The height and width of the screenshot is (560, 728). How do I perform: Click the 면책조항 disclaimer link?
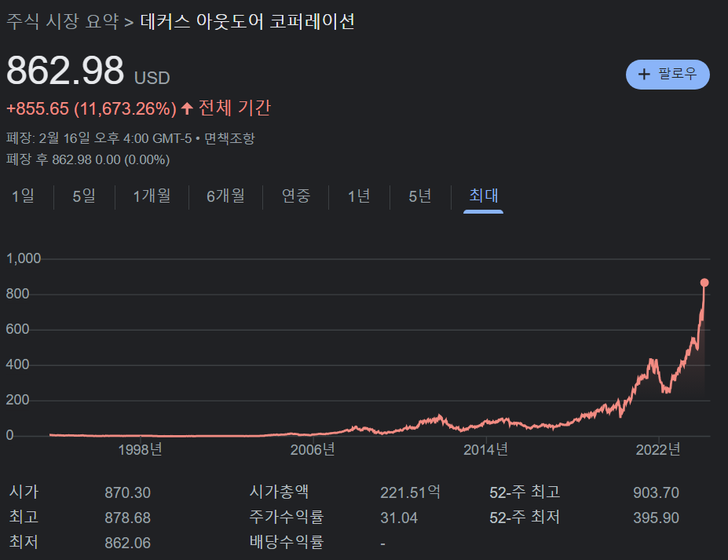(x=229, y=138)
